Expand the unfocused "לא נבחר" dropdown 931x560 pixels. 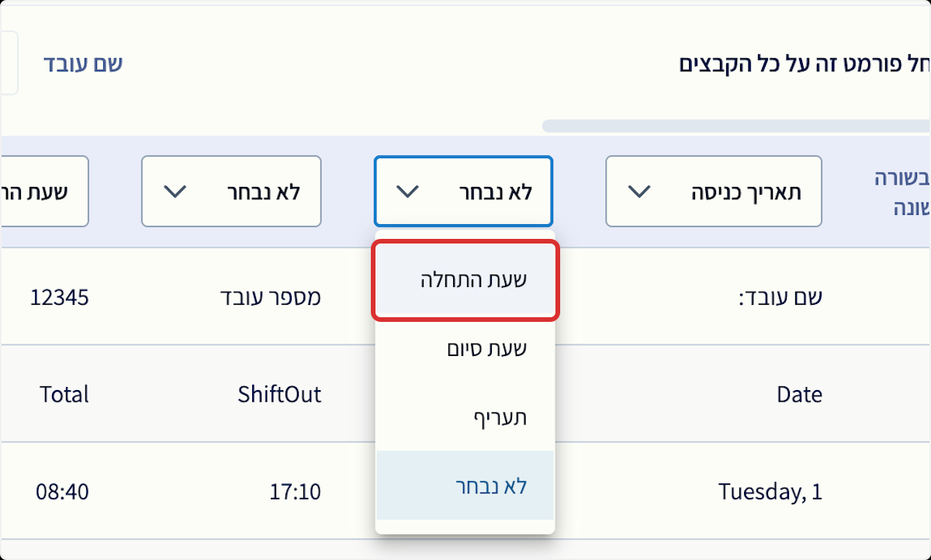[x=231, y=192]
